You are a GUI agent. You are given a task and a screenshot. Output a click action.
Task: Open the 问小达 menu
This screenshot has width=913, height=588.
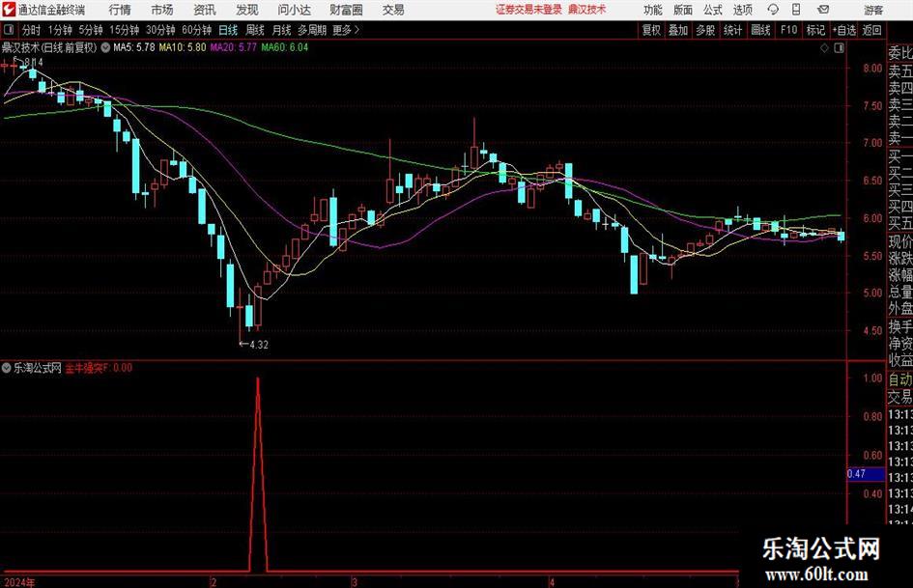click(294, 10)
